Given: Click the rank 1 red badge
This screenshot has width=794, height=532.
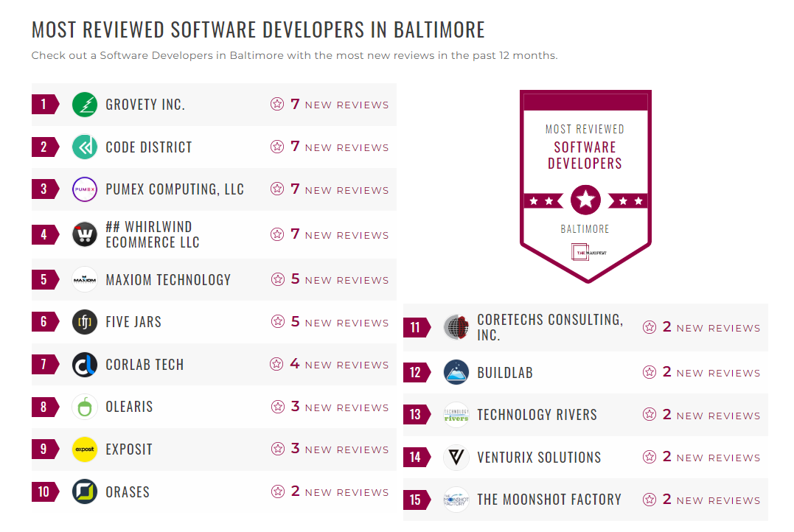Looking at the screenshot, I should coord(43,104).
